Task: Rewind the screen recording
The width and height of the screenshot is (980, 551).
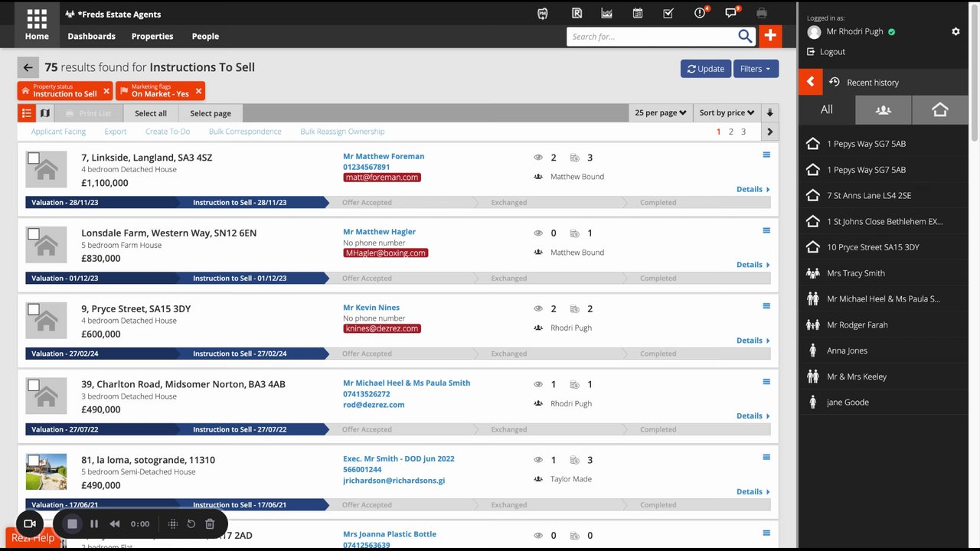Action: pyautogui.click(x=115, y=523)
